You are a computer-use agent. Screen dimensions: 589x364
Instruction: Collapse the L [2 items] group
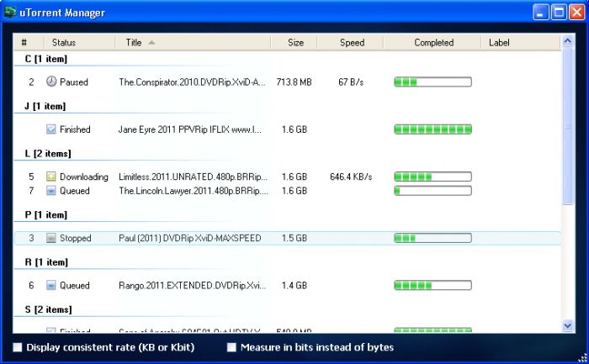click(x=48, y=154)
